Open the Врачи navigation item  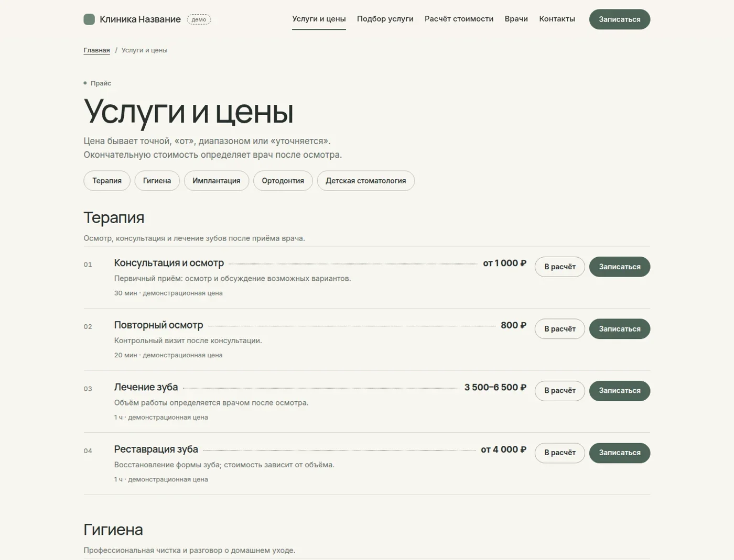516,19
